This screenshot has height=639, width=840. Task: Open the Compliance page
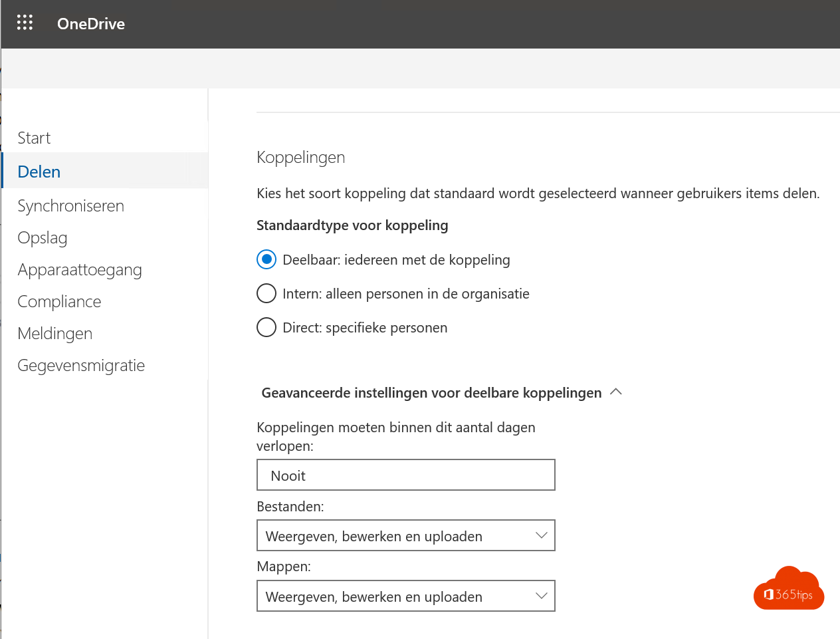point(59,301)
